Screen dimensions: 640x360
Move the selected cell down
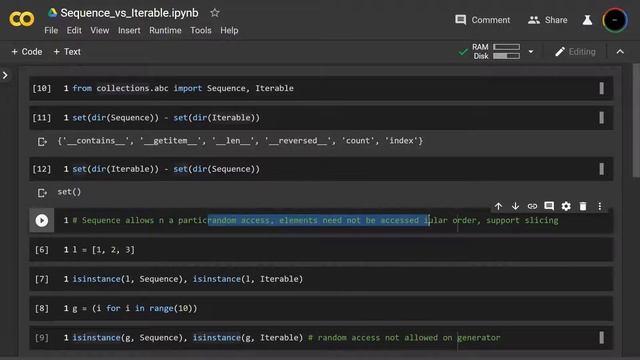[515, 206]
